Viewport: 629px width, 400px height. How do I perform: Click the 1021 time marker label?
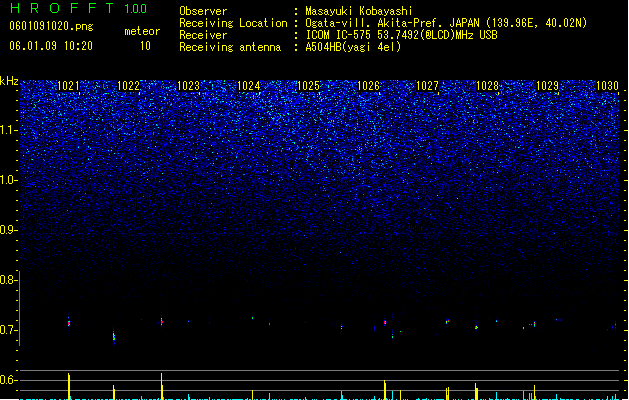click(69, 86)
